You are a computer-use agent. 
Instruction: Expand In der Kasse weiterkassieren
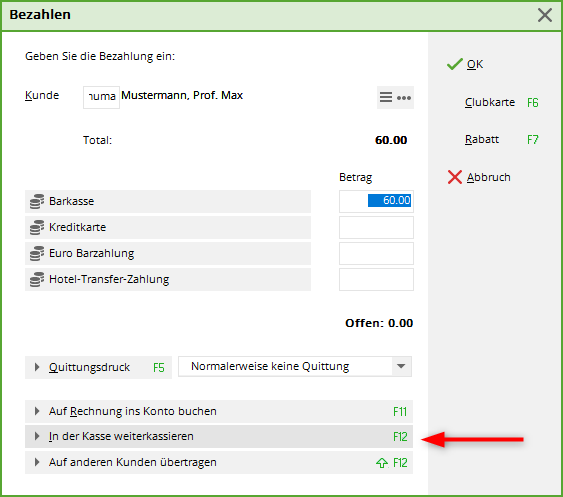tap(219, 437)
